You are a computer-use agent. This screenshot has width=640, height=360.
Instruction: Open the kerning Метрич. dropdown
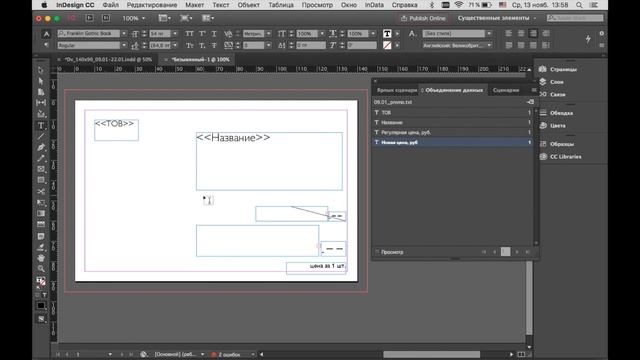268,33
